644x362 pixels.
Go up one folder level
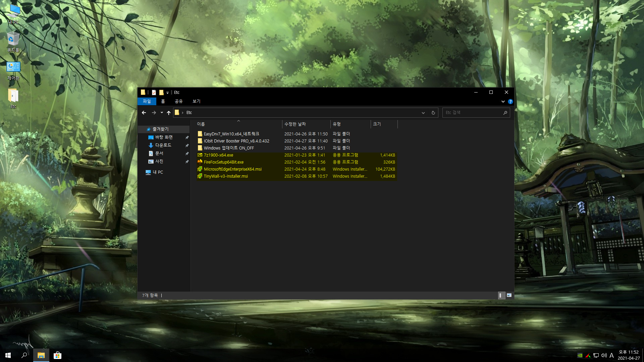tap(169, 113)
